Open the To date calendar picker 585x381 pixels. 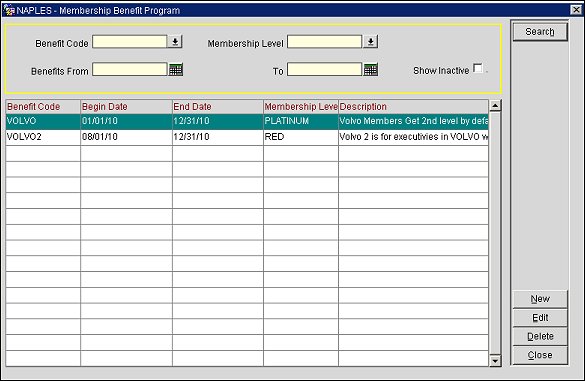tap(370, 69)
